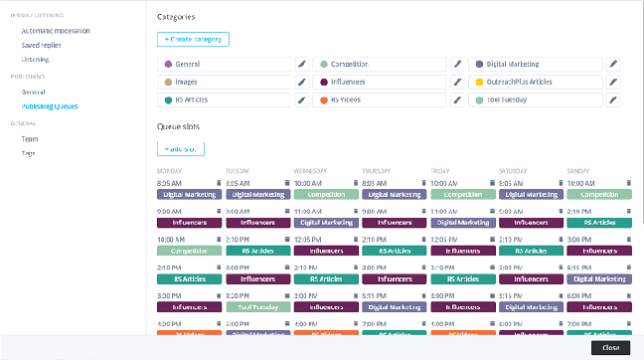Delete Monday 8:05 AM slot with trash icon
The height and width of the screenshot is (360, 644).
(x=219, y=183)
